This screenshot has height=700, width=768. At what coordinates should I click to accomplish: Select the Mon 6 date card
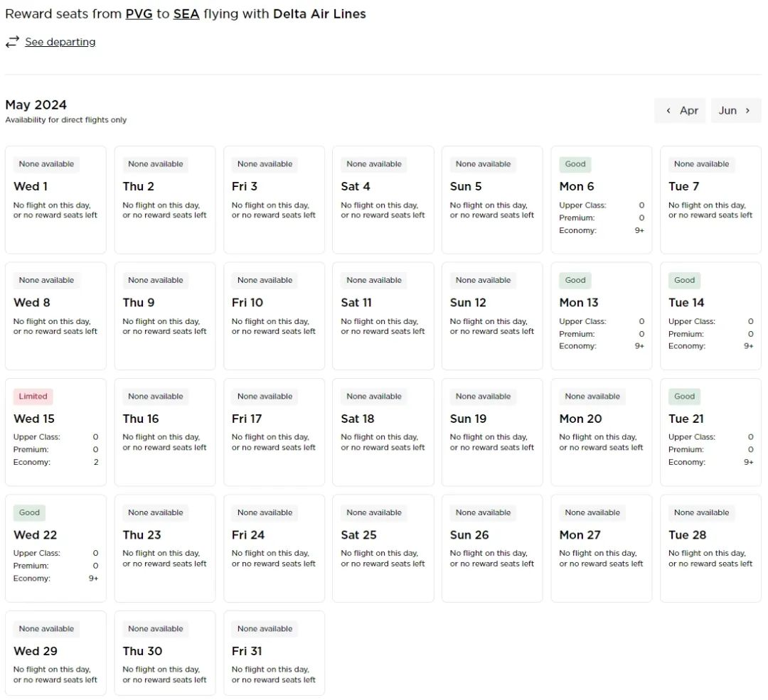[x=601, y=200]
